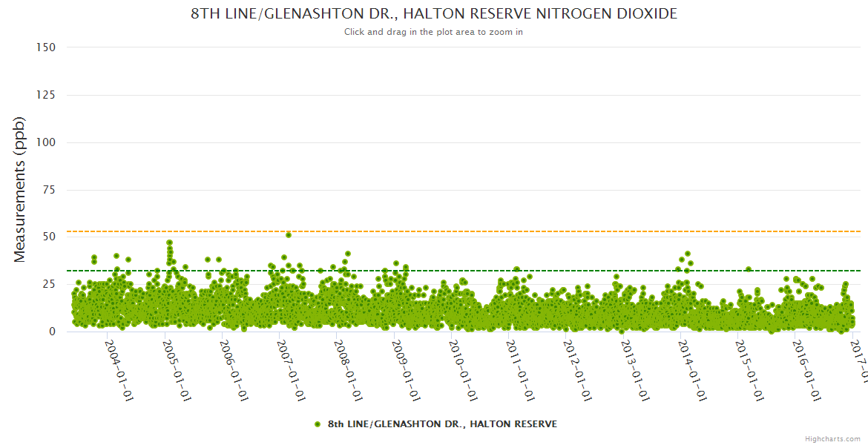Click the 125 y-axis label
Screen dimensions: 868x445
46,95
